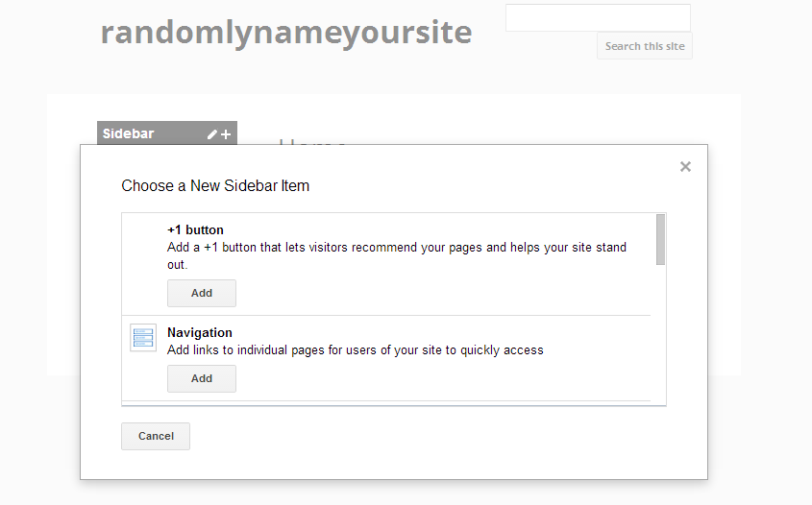Viewport: 812px width, 505px height.
Task: Focus the site search text field
Action: pyautogui.click(x=598, y=18)
